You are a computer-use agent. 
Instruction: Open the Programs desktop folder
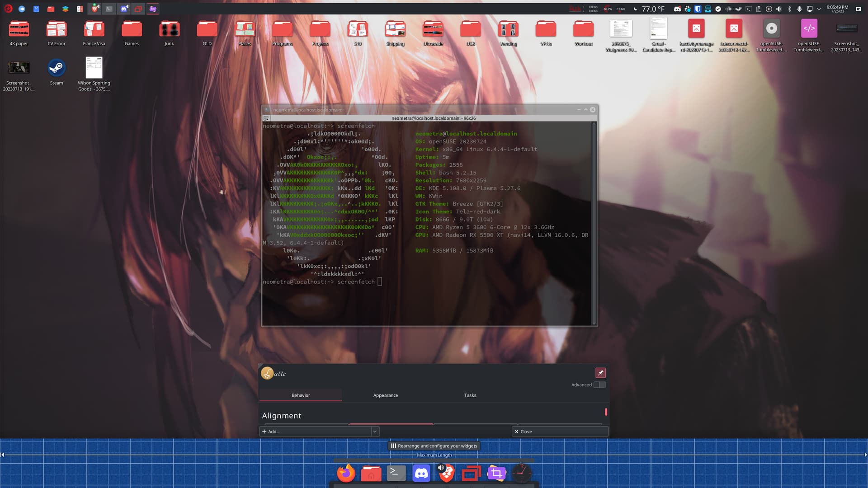click(282, 33)
